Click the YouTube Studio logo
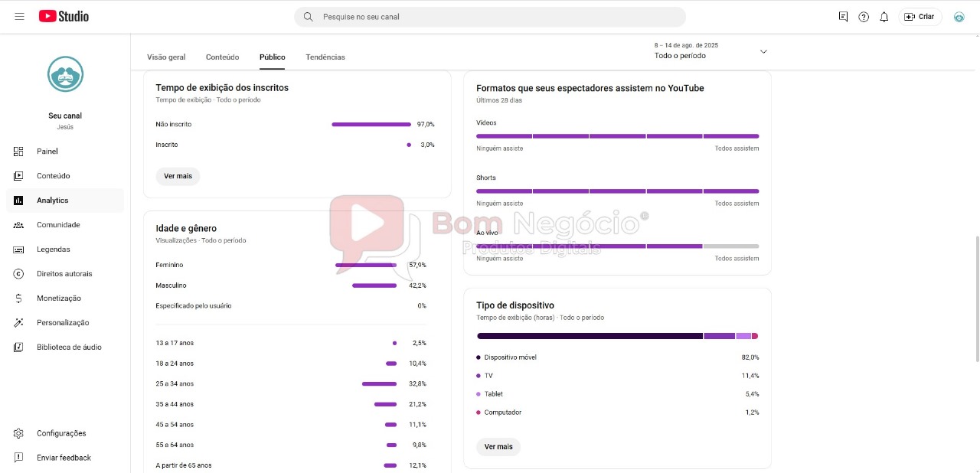This screenshot has width=980, height=473. 64,16
